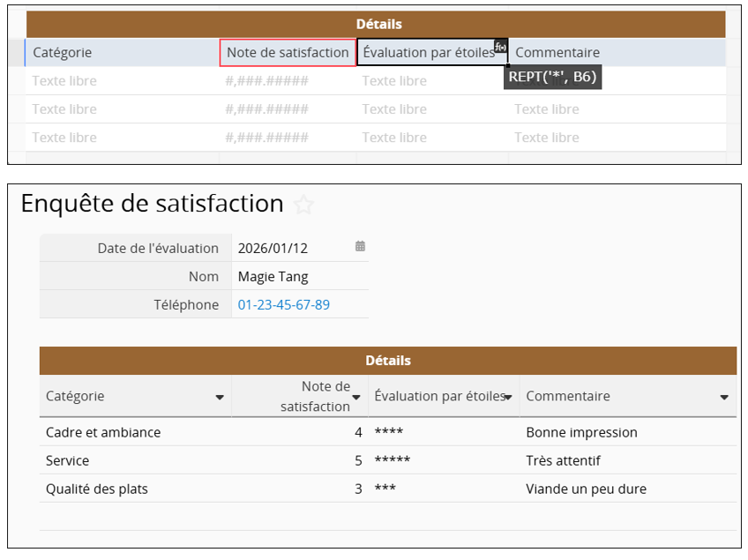The image size is (748, 560).
Task: Expand the Évaluation par étoiles filter arrow
Action: click(509, 398)
